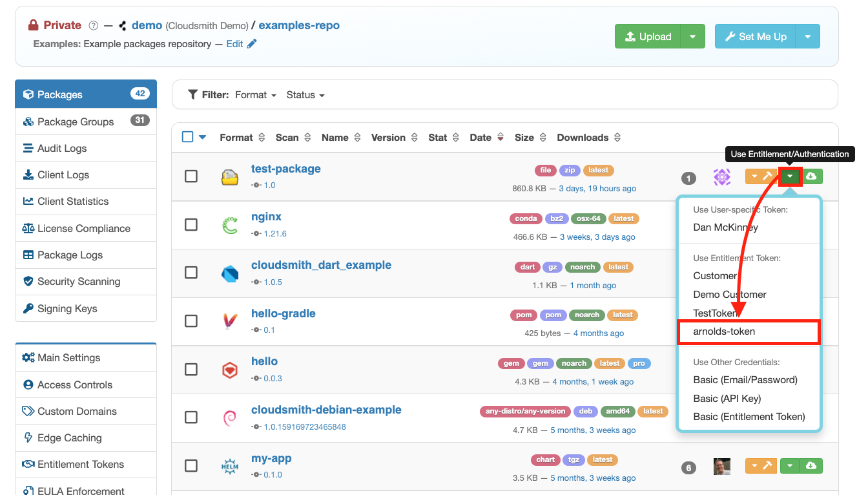Click the pencil icon next to Edit
This screenshot has height=495, width=868.
252,44
